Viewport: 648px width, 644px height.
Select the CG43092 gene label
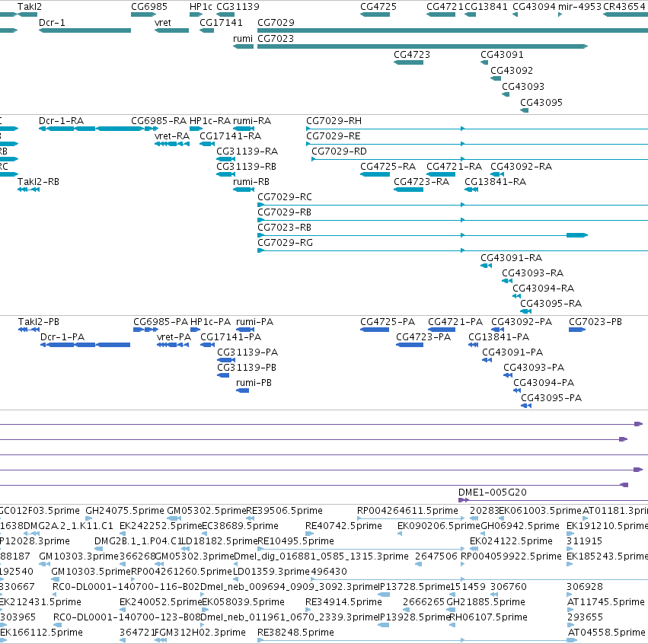click(512, 70)
